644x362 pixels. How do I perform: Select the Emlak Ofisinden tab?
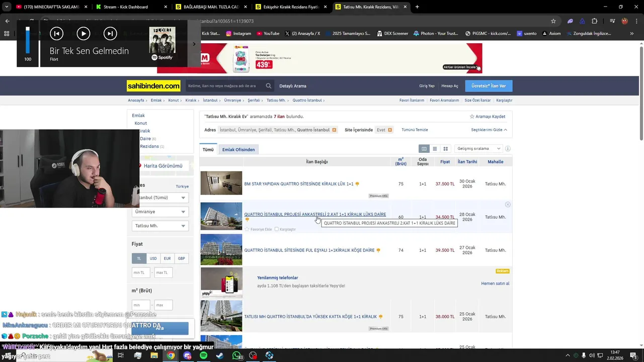[238, 149]
